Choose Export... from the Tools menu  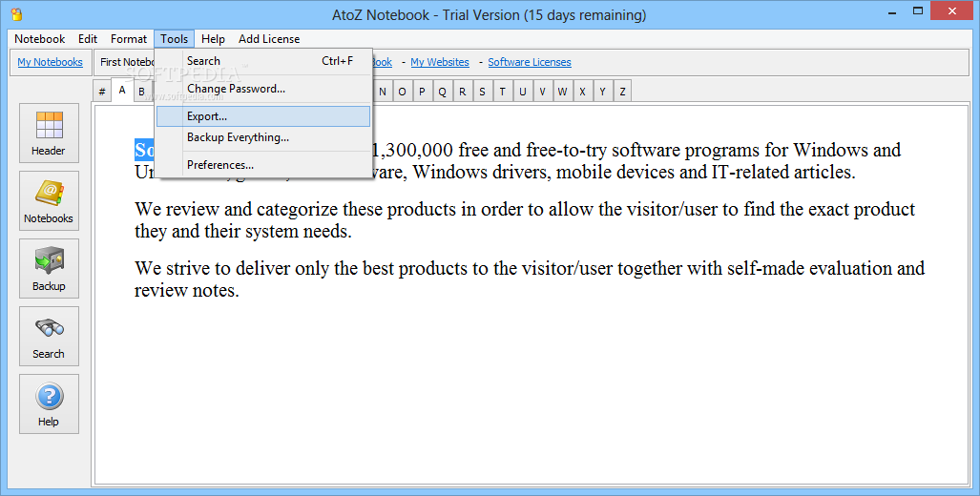(263, 116)
